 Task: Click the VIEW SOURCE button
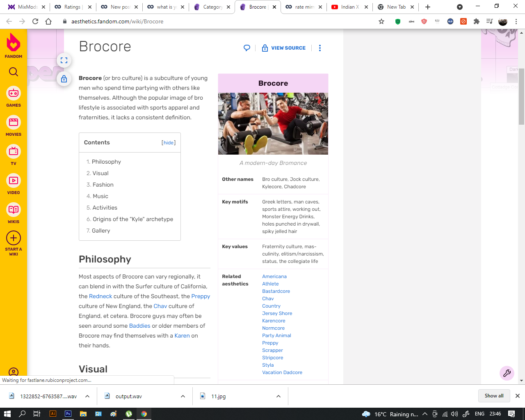tap(284, 48)
